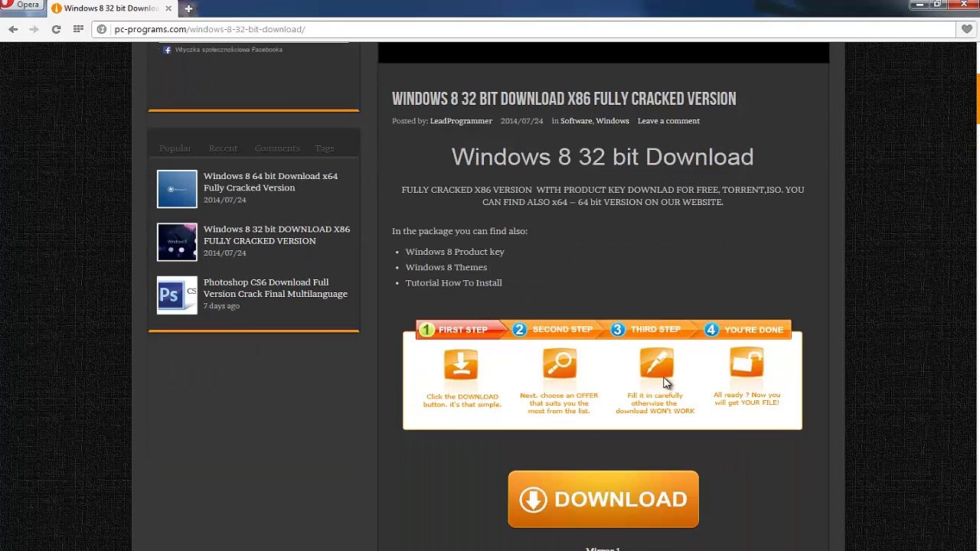Click the 'Leave a comment' link
The height and width of the screenshot is (551, 980).
point(668,121)
